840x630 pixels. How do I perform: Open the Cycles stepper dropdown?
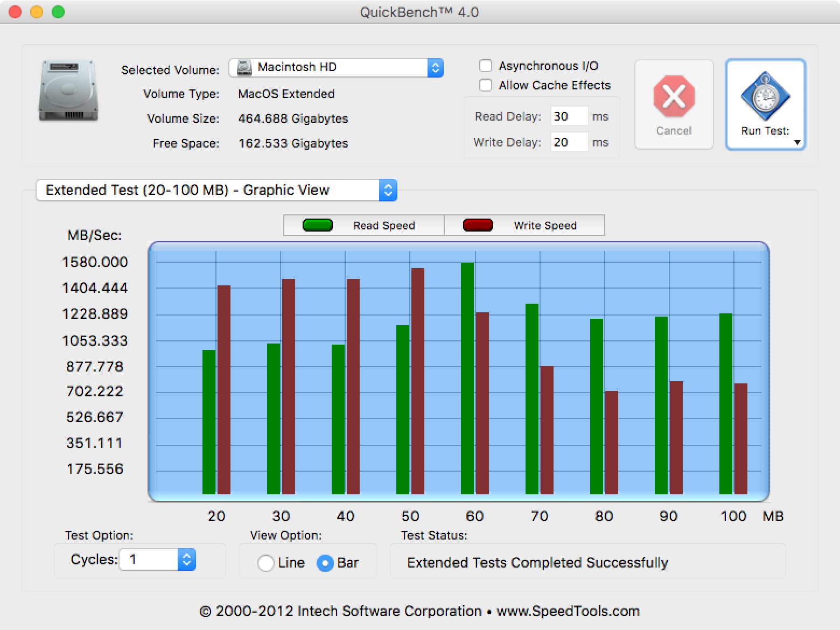tap(186, 559)
